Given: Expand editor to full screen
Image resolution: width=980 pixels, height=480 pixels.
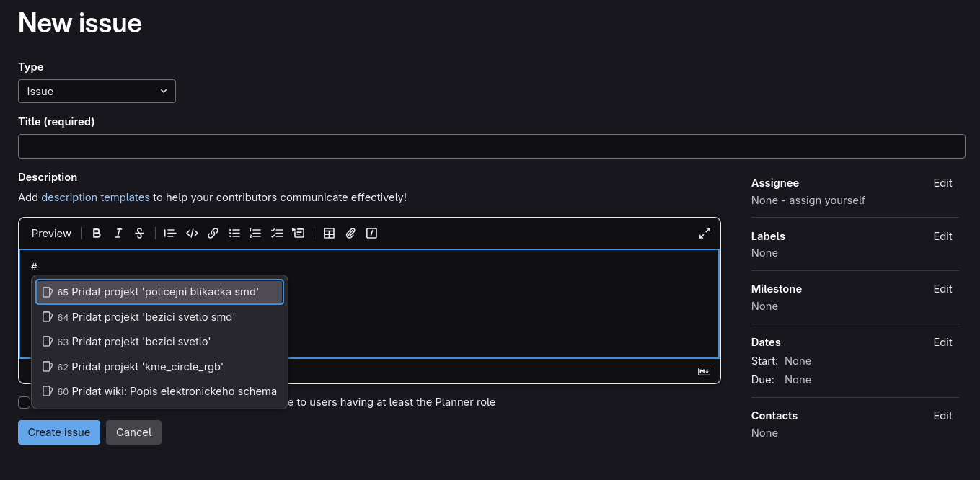Looking at the screenshot, I should (x=705, y=234).
